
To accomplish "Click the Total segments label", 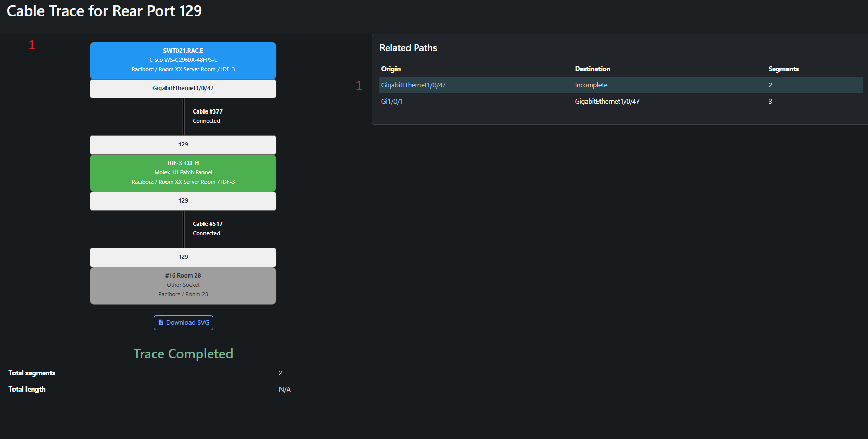I will tap(32, 373).
